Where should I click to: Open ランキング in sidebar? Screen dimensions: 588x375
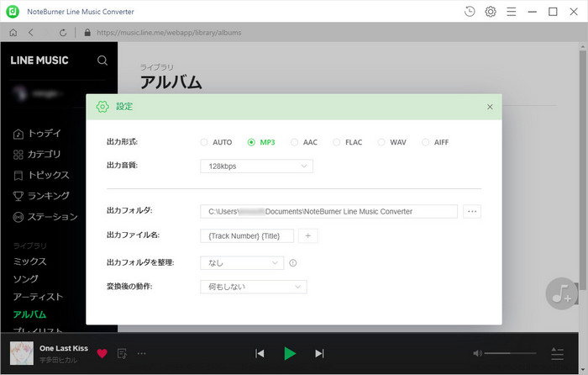(41, 196)
